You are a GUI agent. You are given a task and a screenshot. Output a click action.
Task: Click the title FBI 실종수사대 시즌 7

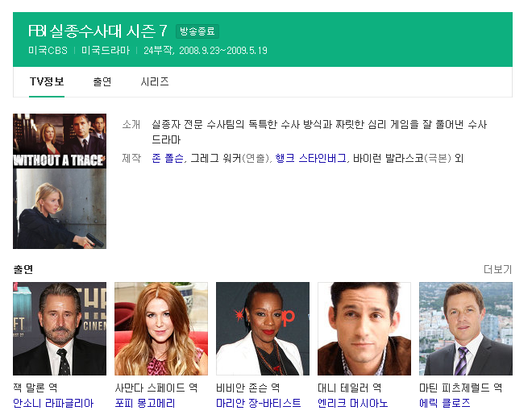click(x=98, y=31)
